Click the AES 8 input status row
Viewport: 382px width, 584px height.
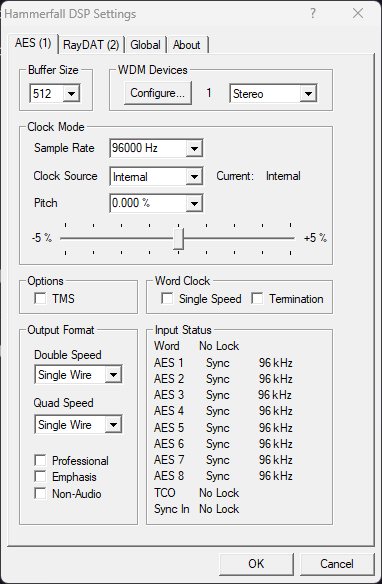[223, 476]
